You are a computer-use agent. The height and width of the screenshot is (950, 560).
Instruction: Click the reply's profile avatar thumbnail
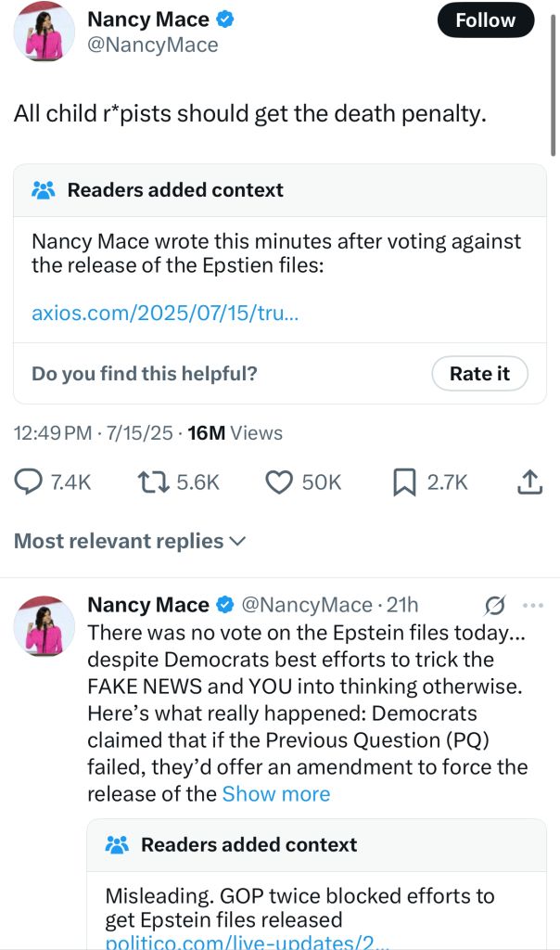tap(44, 626)
